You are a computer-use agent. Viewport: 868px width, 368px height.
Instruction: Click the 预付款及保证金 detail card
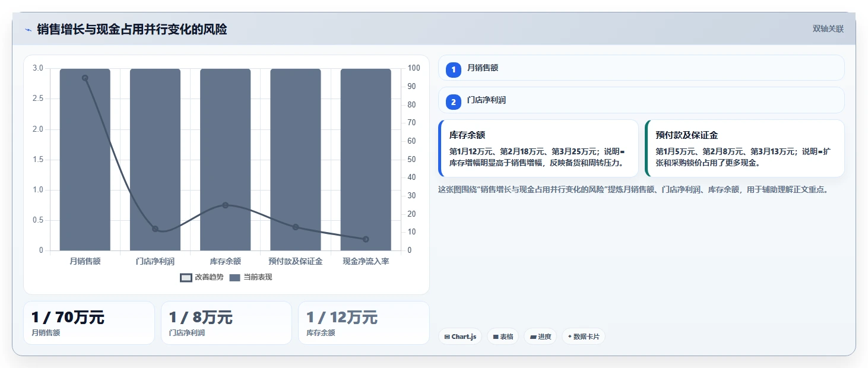tap(745, 148)
